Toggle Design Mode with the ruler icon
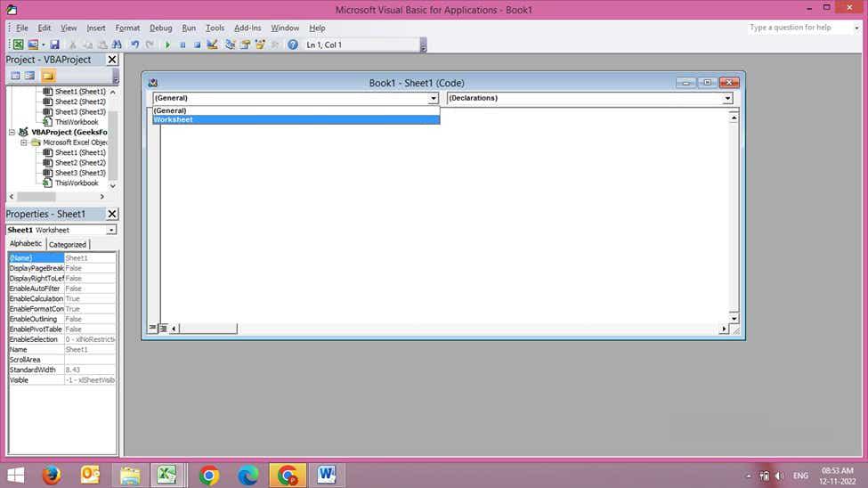Image resolution: width=868 pixels, height=488 pixels. click(x=212, y=45)
